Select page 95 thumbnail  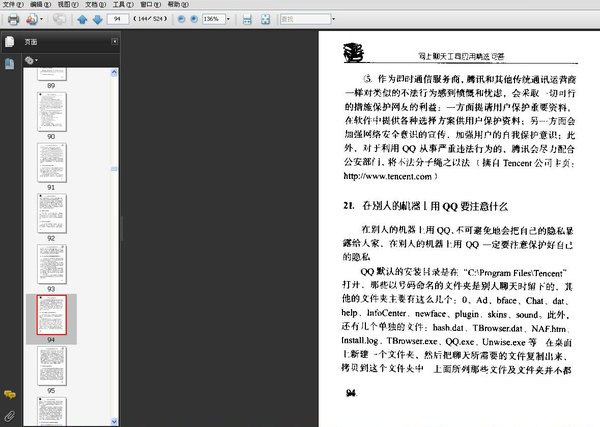[52, 366]
